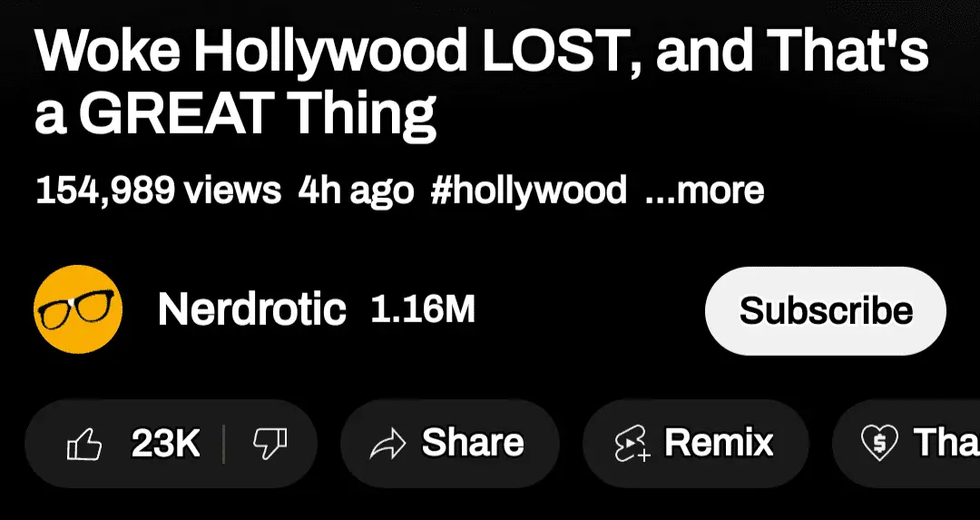Click the Share arrow icon
Screen dimensions: 980x520
[x=388, y=445]
